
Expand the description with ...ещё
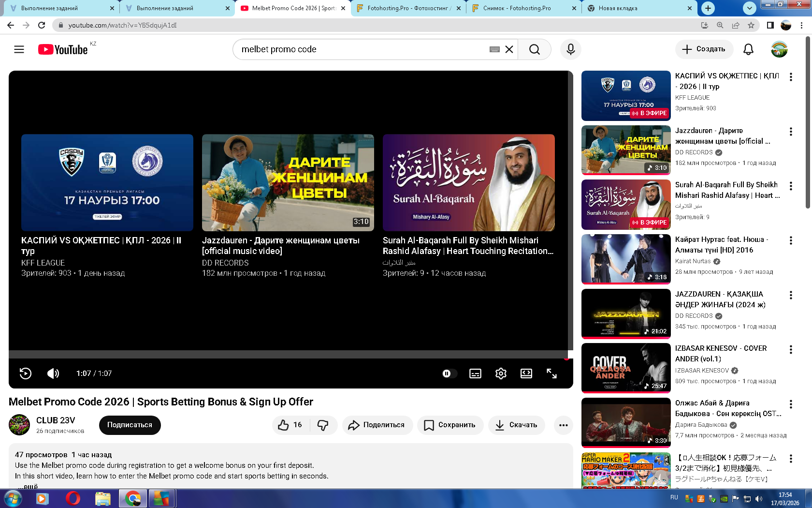click(28, 486)
